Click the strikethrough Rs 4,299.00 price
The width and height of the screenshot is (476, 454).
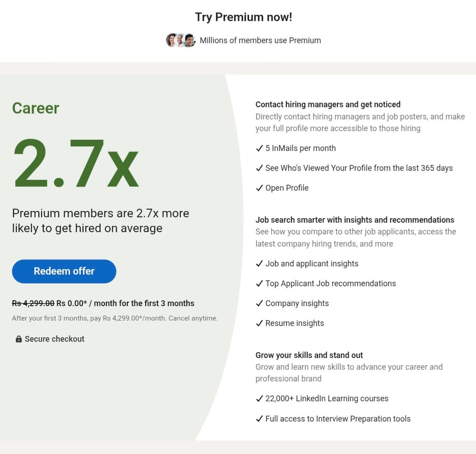point(32,303)
